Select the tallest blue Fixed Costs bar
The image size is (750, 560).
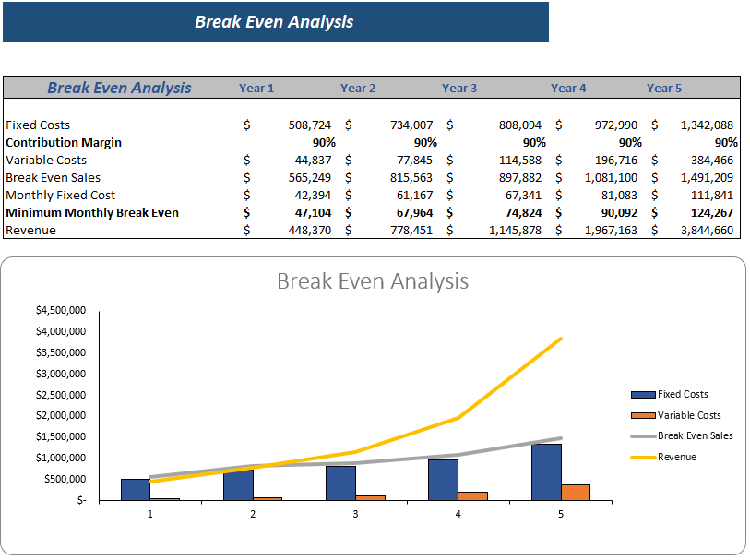(x=546, y=471)
